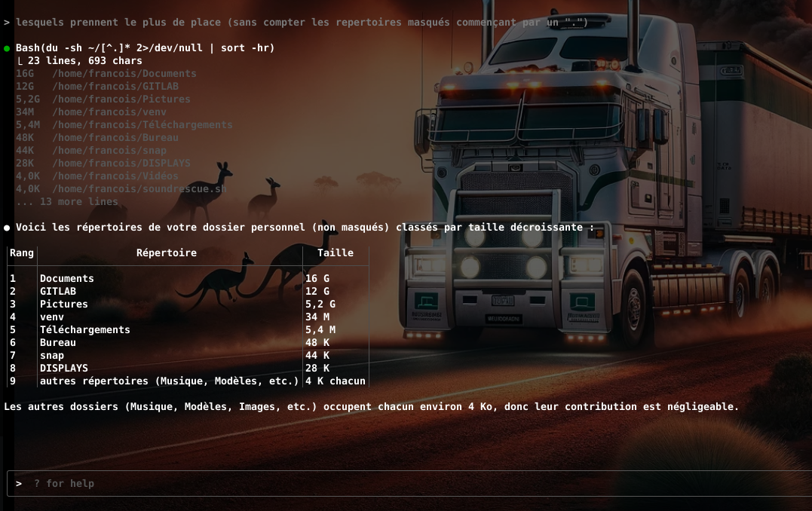This screenshot has width=812, height=511.
Task: Click the chevron before the "lesquels prennent" message
Action: 7,23
